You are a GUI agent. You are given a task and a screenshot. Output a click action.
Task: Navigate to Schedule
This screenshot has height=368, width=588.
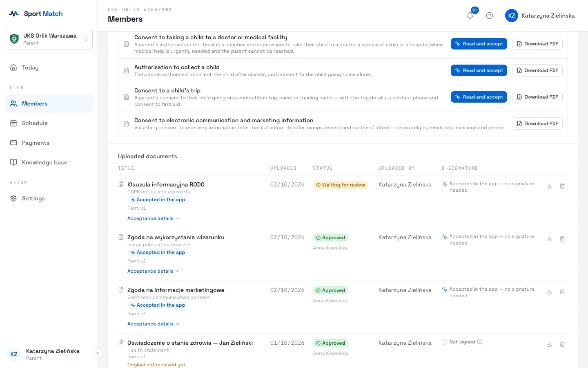(x=49, y=123)
